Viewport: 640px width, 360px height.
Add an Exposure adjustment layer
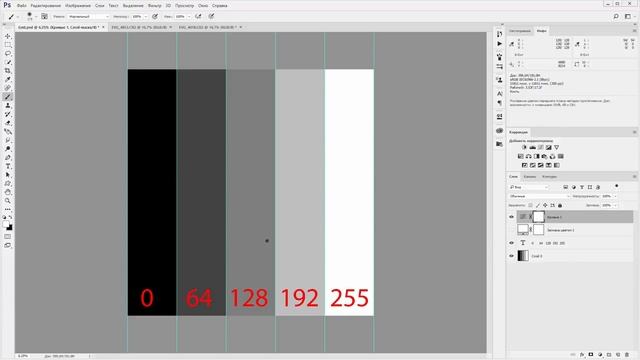tap(549, 147)
